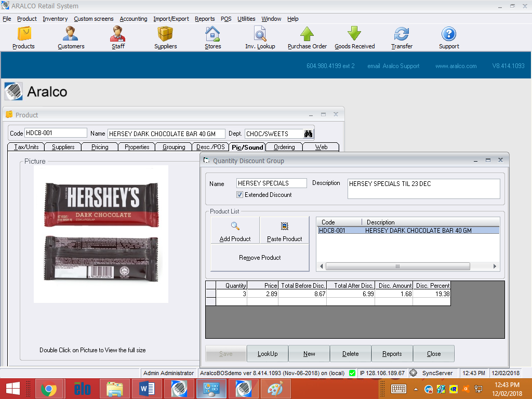Open the Goods Received toolbar icon
Viewport: 532px width, 399px height.
[354, 37]
